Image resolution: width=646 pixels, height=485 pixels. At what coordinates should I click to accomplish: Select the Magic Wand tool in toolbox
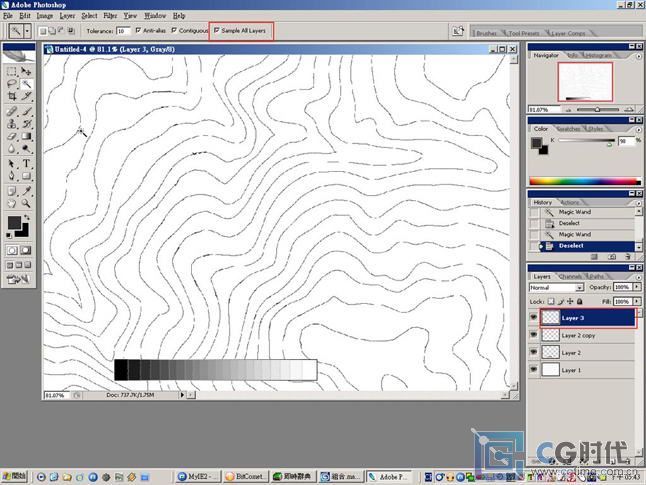[26, 84]
